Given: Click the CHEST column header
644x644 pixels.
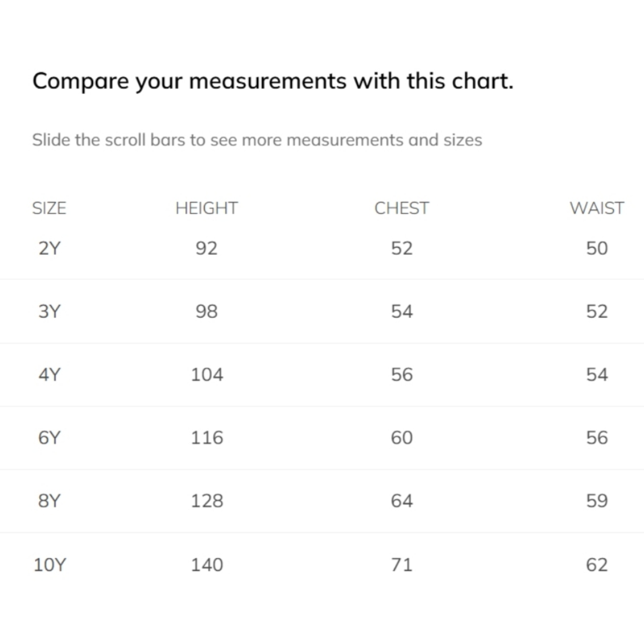Looking at the screenshot, I should [x=401, y=208].
